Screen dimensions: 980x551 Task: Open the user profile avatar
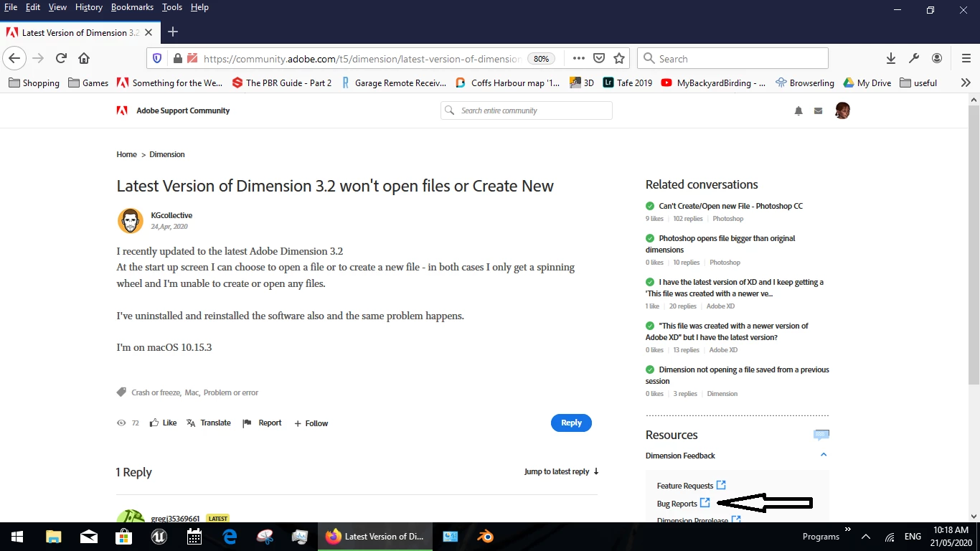click(842, 110)
